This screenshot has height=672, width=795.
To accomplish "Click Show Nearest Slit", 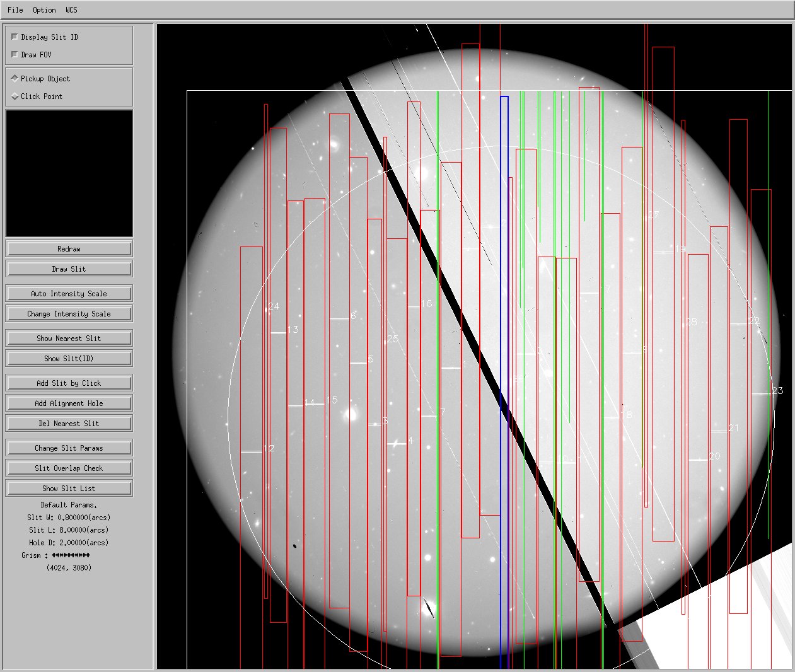I will pyautogui.click(x=69, y=339).
